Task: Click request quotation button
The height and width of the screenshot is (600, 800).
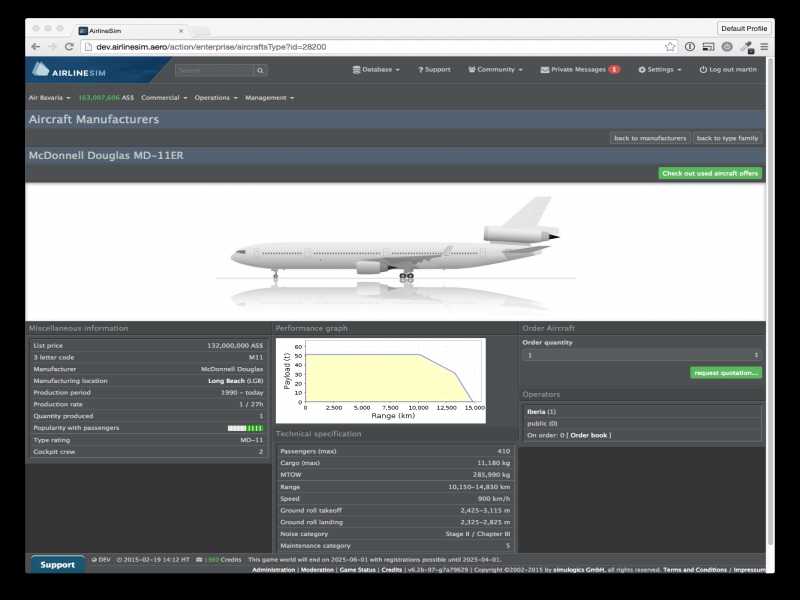Action: point(726,373)
